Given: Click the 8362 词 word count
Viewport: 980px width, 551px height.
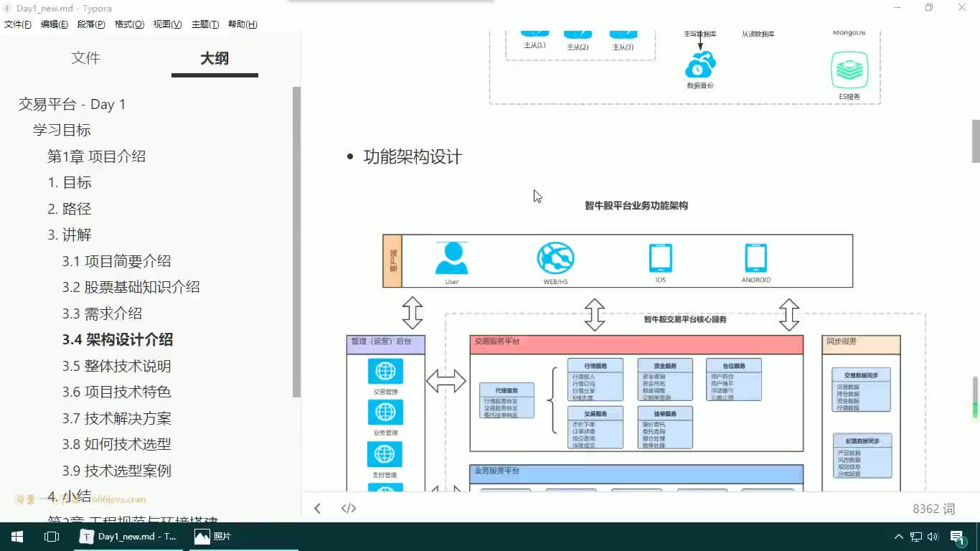Looking at the screenshot, I should [x=933, y=509].
